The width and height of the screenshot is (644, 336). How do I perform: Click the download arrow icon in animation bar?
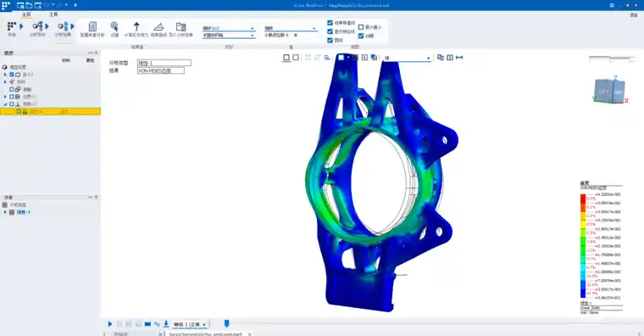[166, 324]
